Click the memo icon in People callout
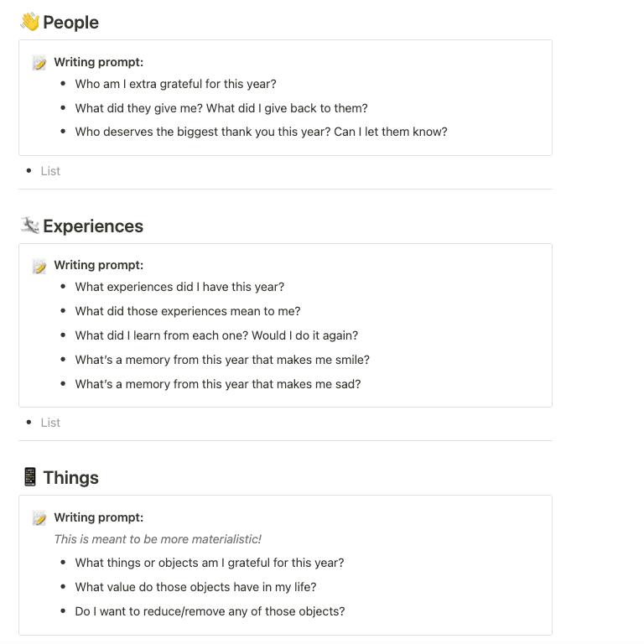The width and height of the screenshot is (644, 644). pyautogui.click(x=39, y=63)
